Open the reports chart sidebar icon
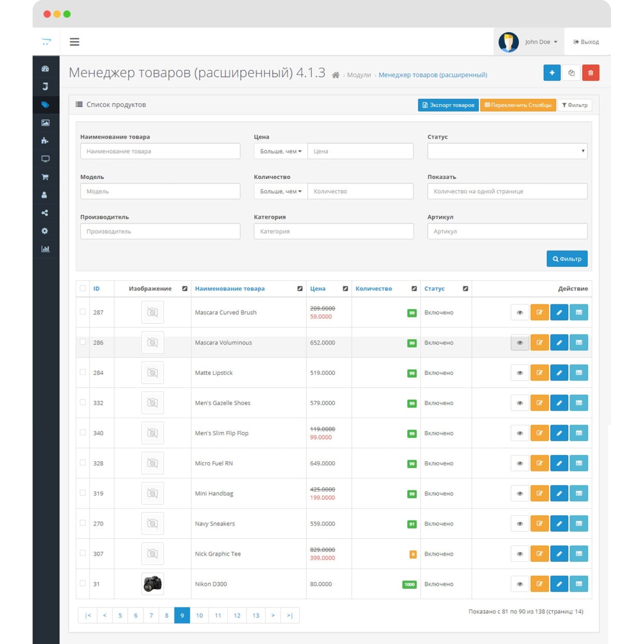 [45, 249]
